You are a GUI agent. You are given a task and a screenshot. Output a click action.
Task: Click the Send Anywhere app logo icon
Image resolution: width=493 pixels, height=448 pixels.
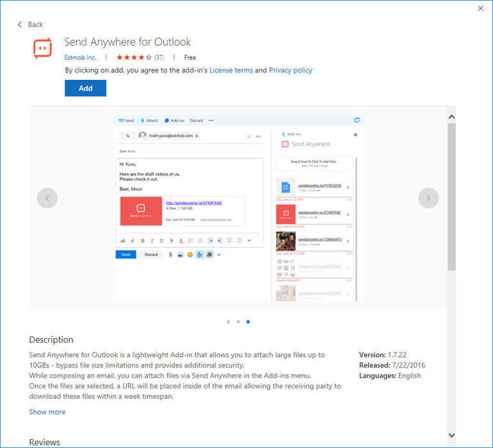coord(43,48)
